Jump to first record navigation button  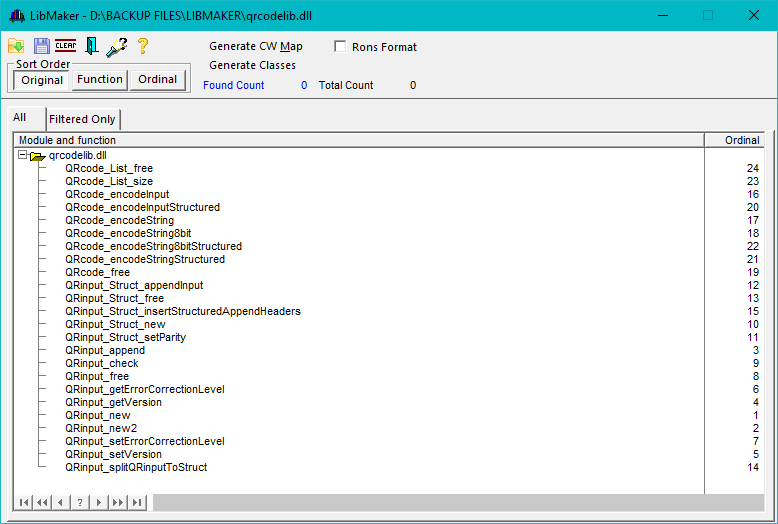(23, 502)
